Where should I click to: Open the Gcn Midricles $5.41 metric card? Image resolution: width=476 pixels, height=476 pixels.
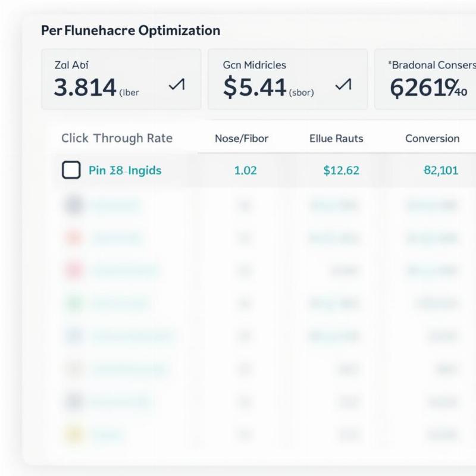287,79
